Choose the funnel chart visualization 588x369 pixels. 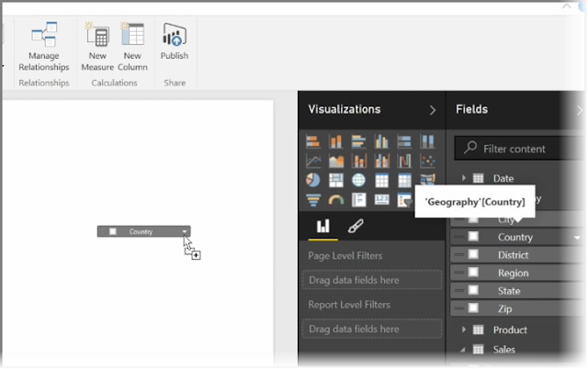click(x=313, y=200)
